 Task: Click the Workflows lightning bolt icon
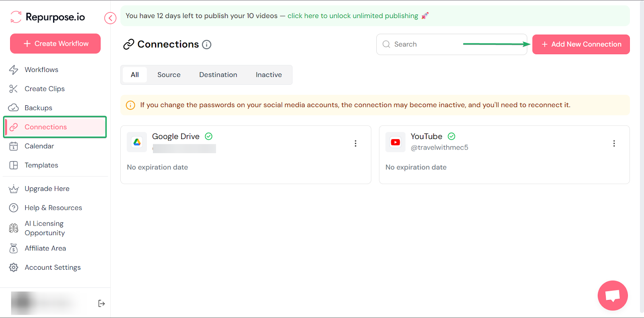click(x=14, y=70)
